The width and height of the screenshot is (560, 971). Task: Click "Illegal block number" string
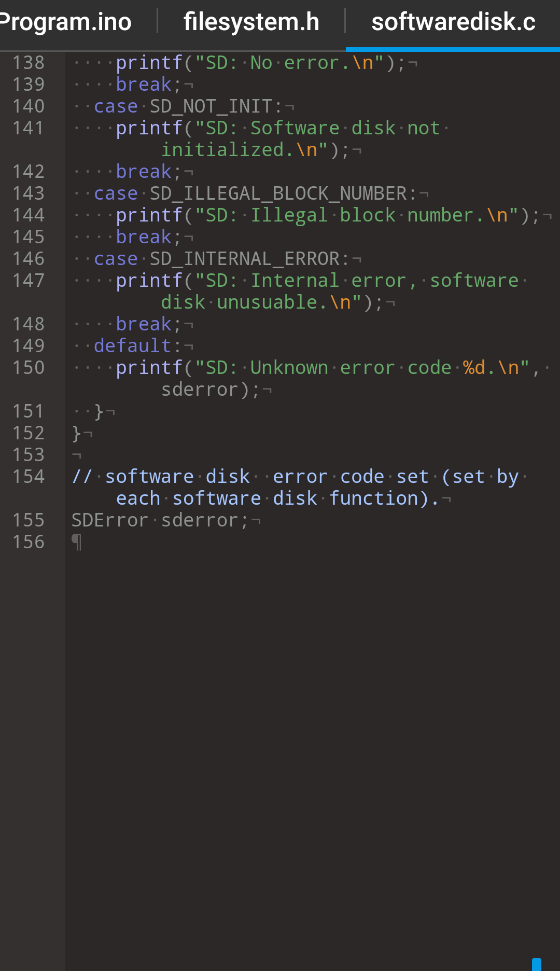point(362,215)
